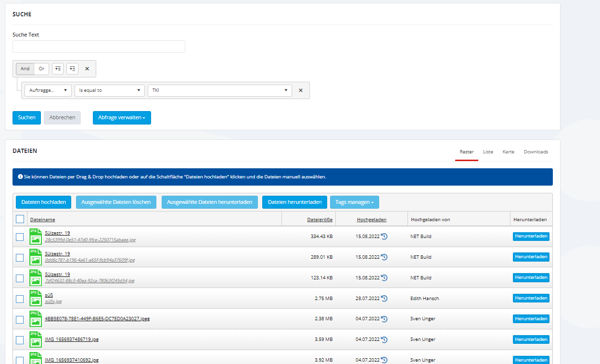This screenshot has width=600, height=364.
Task: Open the Auftragge... field dropdown
Action: point(48,90)
